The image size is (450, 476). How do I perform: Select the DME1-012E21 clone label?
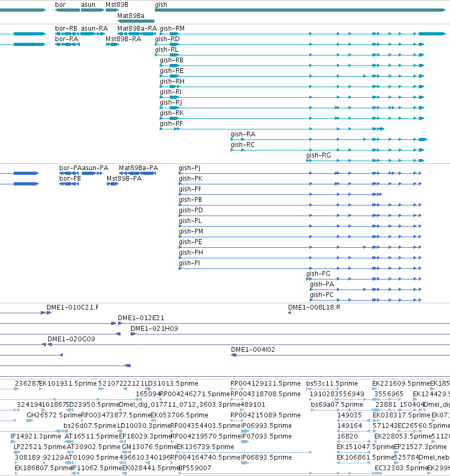point(141,318)
